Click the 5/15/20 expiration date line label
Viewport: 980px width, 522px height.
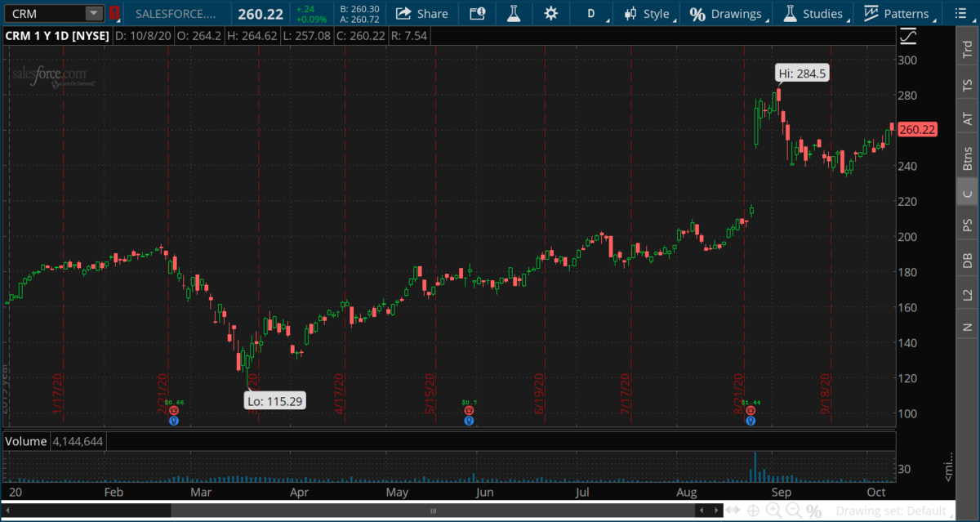click(x=430, y=392)
